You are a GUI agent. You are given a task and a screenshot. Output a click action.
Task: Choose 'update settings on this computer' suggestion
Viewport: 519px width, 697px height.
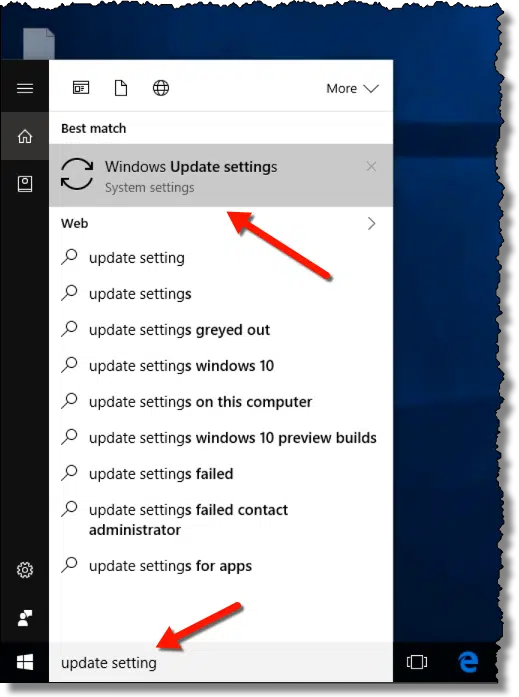coord(221,402)
